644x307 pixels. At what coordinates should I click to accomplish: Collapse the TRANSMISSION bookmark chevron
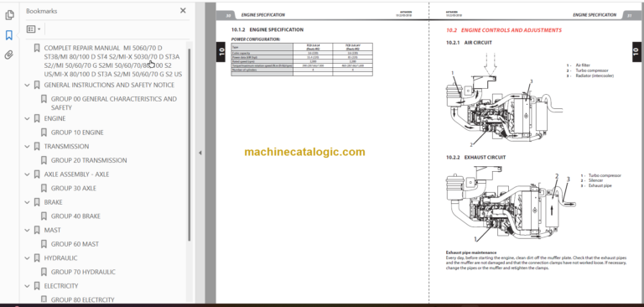(x=28, y=147)
